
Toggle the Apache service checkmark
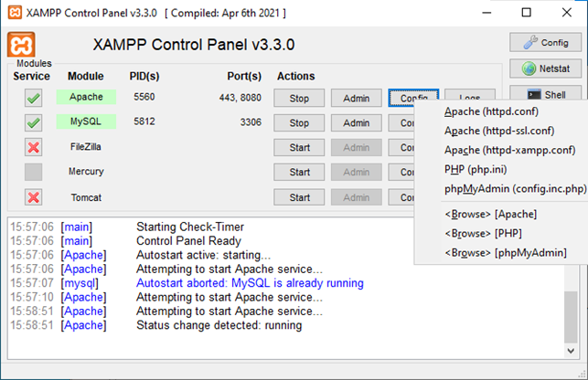click(x=34, y=98)
